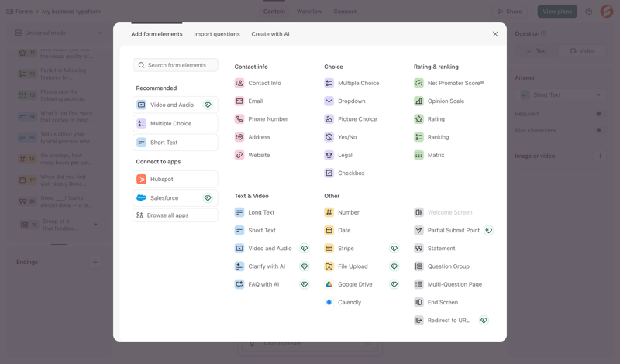Select the Matrix grid icon

coord(418,155)
